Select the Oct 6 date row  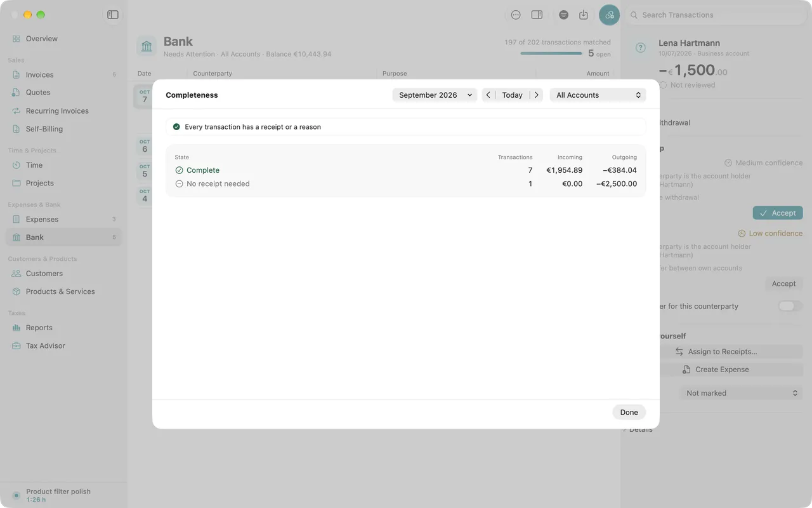click(145, 146)
